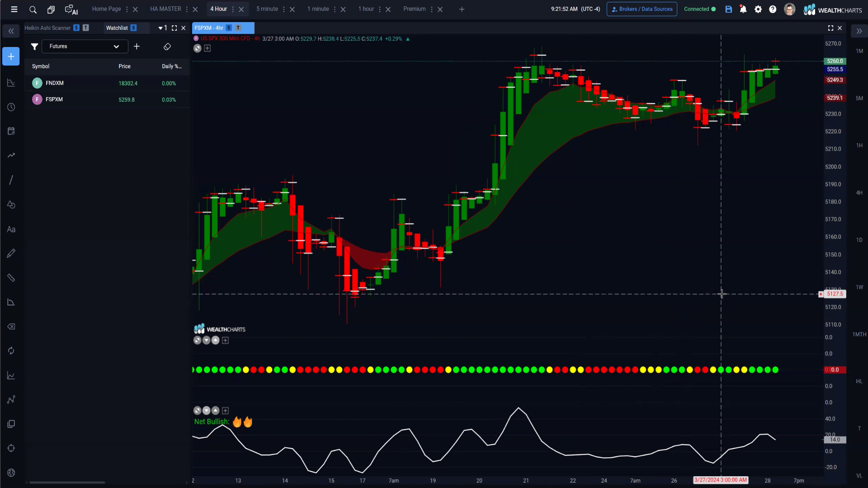Click the blue add-widget plus button
The image size is (868, 488).
(x=11, y=56)
